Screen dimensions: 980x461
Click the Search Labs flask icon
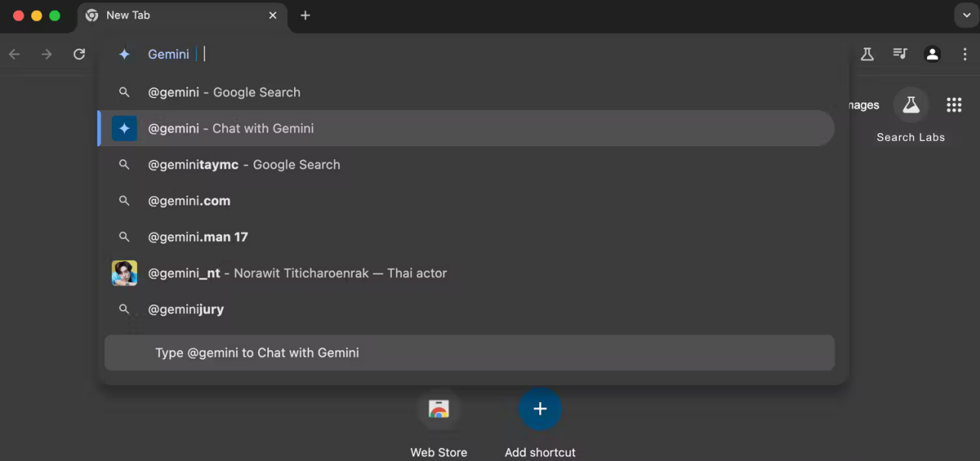pos(910,105)
